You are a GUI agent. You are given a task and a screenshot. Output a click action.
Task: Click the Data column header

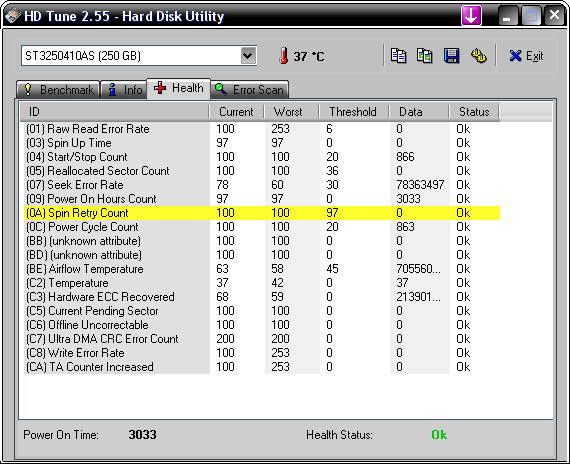coord(419,112)
